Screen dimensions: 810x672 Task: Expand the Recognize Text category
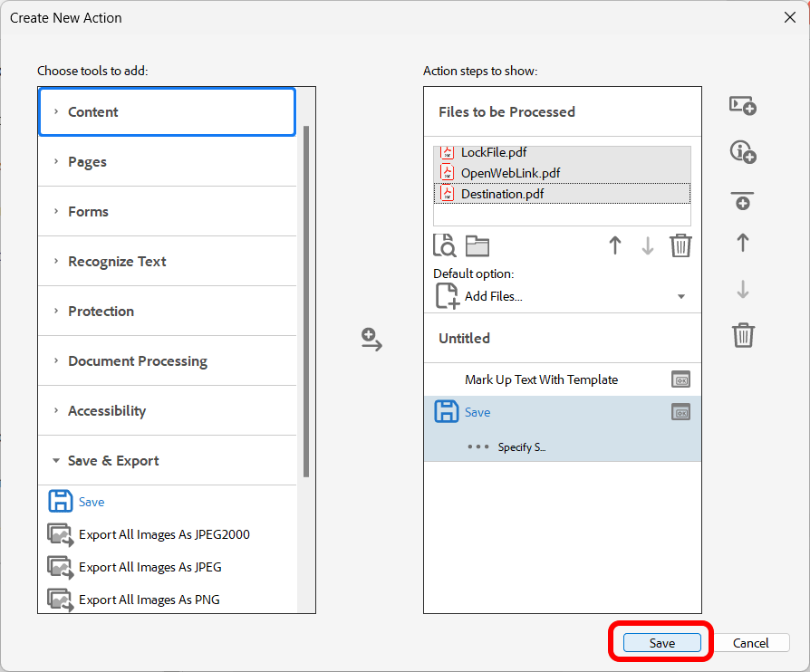click(117, 262)
